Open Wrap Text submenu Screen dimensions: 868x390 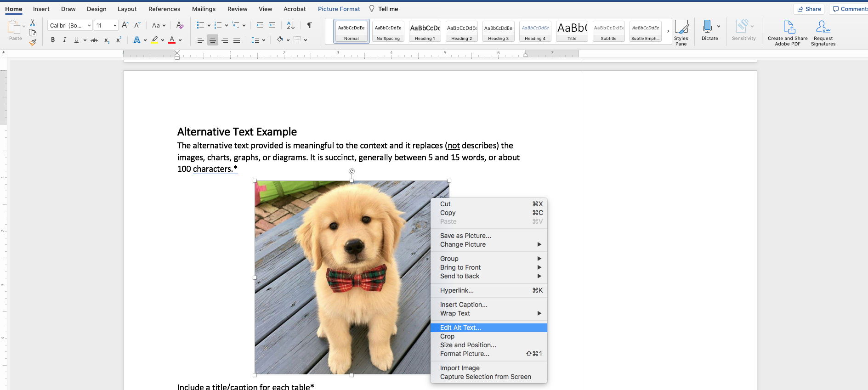(489, 313)
